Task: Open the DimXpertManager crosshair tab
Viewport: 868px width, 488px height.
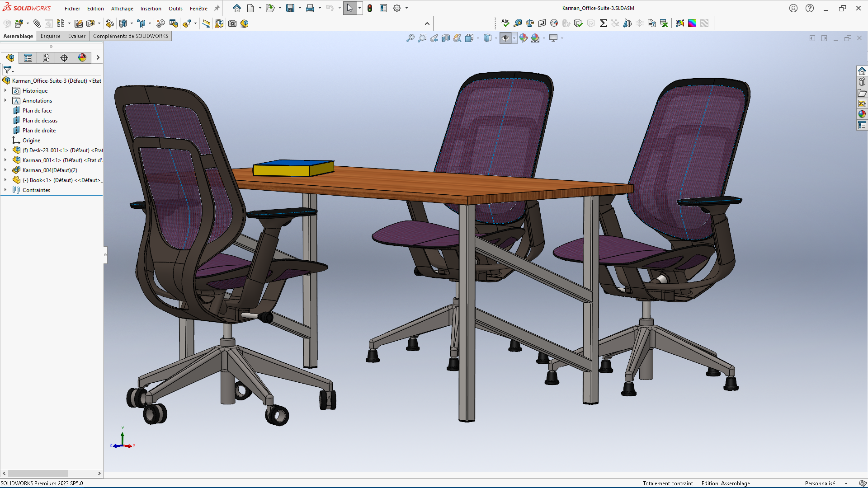Action: coord(64,58)
